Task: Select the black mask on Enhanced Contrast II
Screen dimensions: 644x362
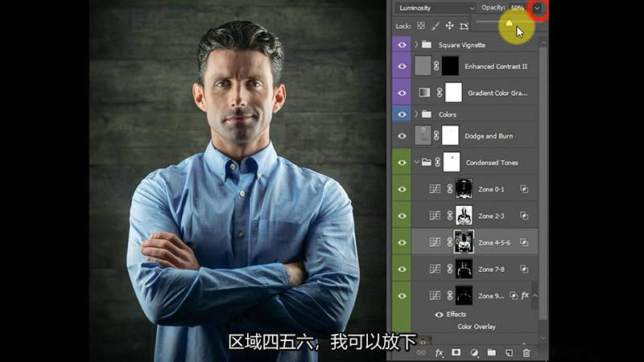Action: (450, 66)
